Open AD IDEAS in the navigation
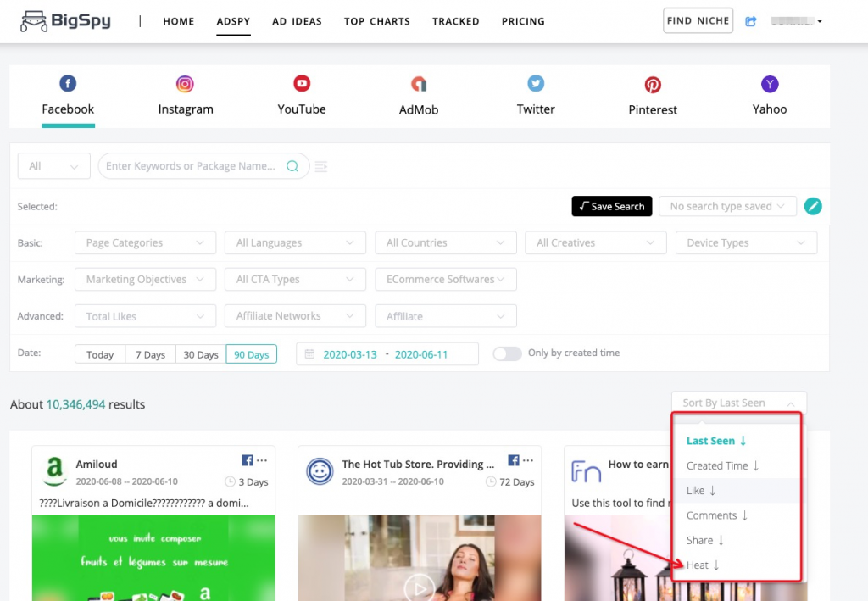 tap(297, 21)
